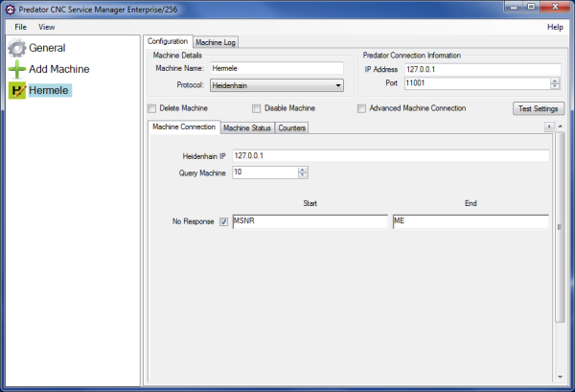Enable the Delete Machine checkbox
Viewport: 575px width, 392px height.
pyautogui.click(x=152, y=108)
